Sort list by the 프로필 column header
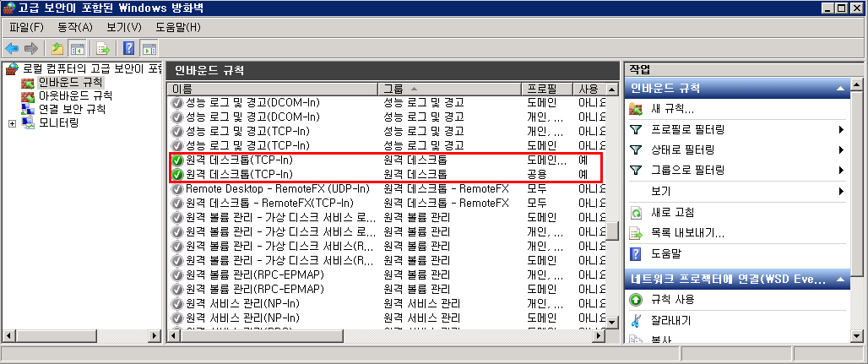This screenshot has height=364, width=868. click(x=547, y=89)
